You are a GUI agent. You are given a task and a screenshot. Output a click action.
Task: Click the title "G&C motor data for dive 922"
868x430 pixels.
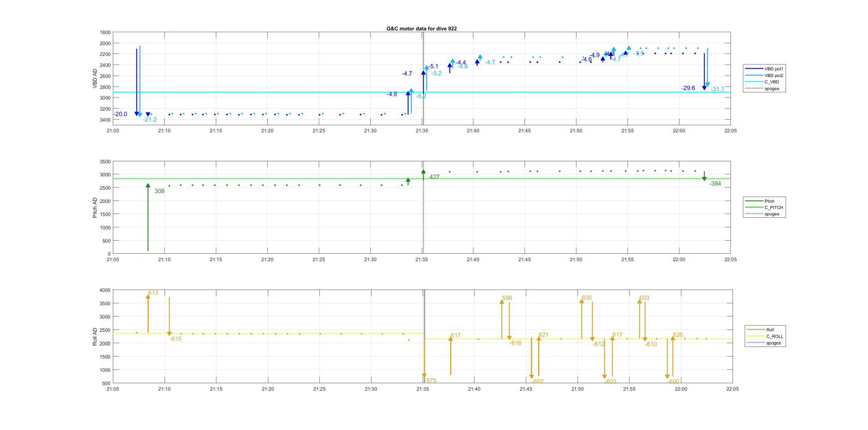pos(422,29)
